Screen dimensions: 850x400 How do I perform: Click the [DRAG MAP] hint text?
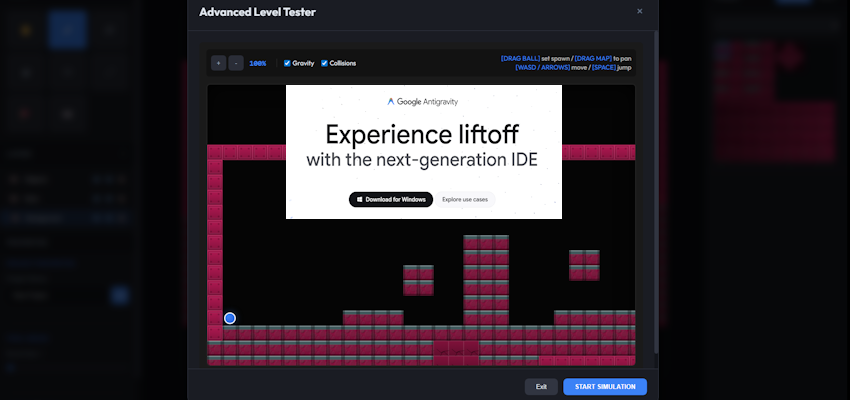pyautogui.click(x=593, y=59)
